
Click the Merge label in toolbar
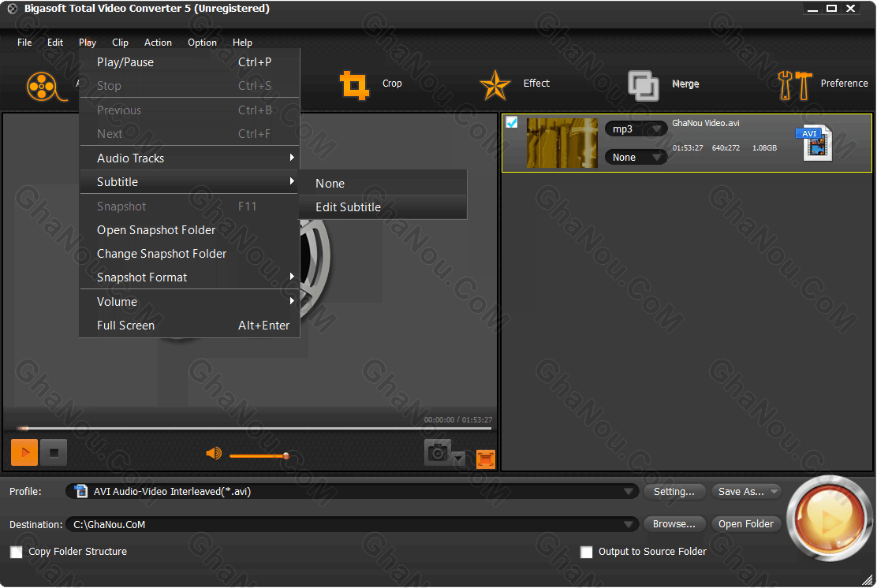[x=685, y=84]
